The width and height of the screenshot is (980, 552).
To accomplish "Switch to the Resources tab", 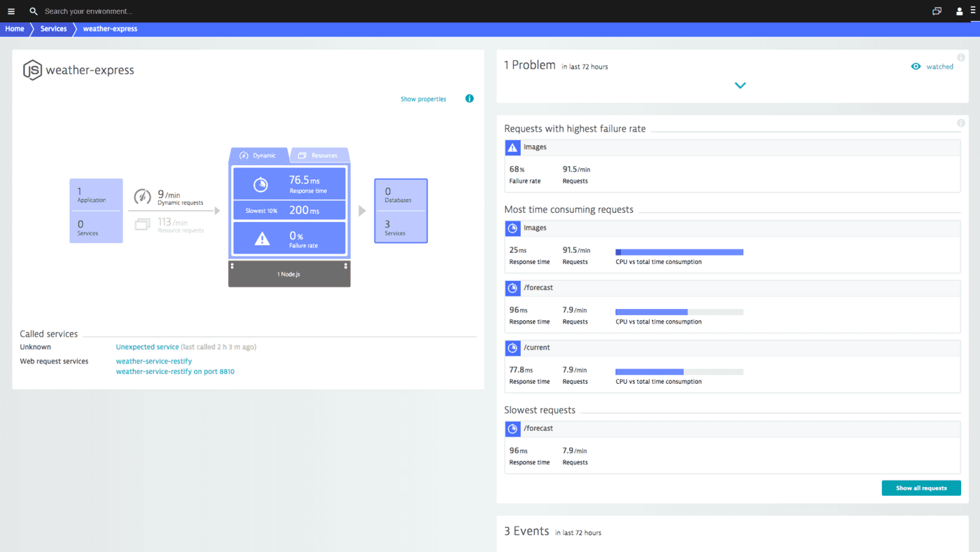I will 319,155.
